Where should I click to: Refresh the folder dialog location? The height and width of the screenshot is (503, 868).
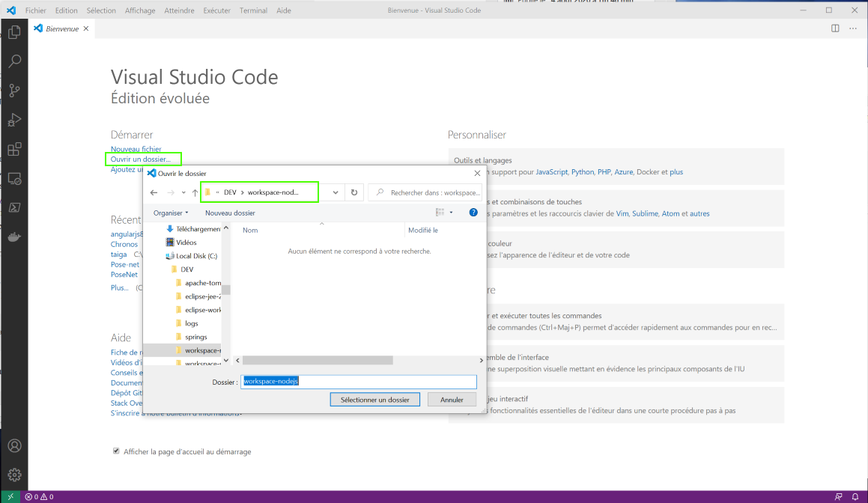click(354, 192)
